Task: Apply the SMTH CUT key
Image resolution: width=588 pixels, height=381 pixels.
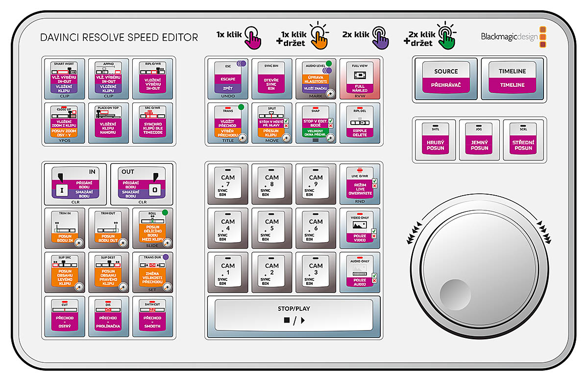Action: tap(152, 317)
